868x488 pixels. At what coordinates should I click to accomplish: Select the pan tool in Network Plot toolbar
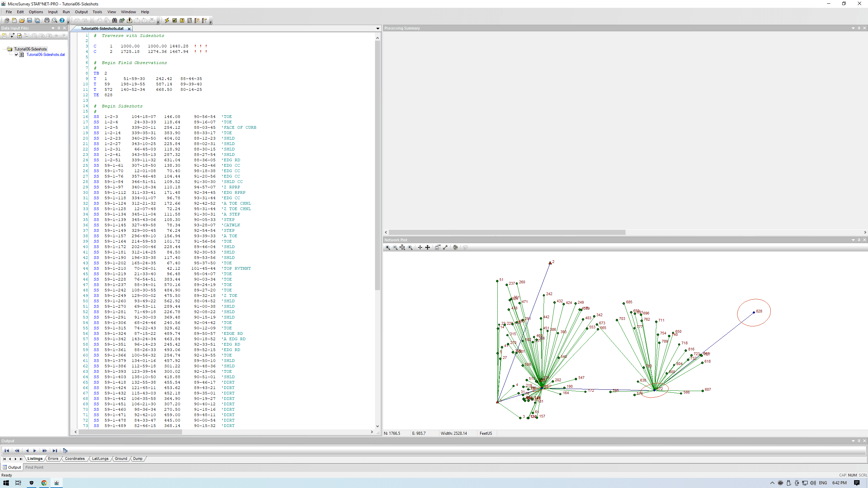pyautogui.click(x=428, y=248)
